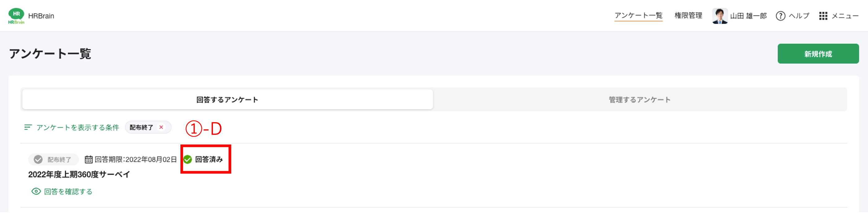The image size is (868, 213).
Task: Click the メニュー label in the header
Action: pos(845,16)
